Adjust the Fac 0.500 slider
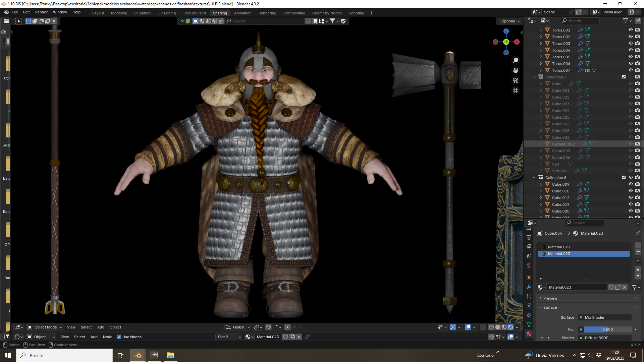The image size is (644, 362). click(x=607, y=329)
